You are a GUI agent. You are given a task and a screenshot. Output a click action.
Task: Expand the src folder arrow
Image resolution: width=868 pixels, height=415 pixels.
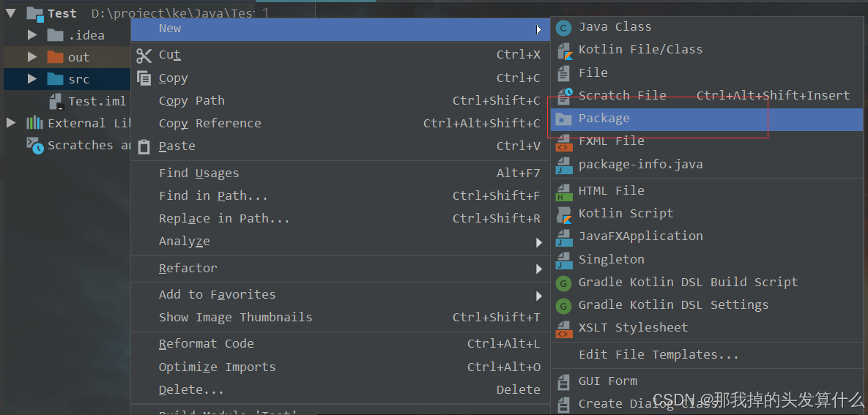tap(32, 79)
